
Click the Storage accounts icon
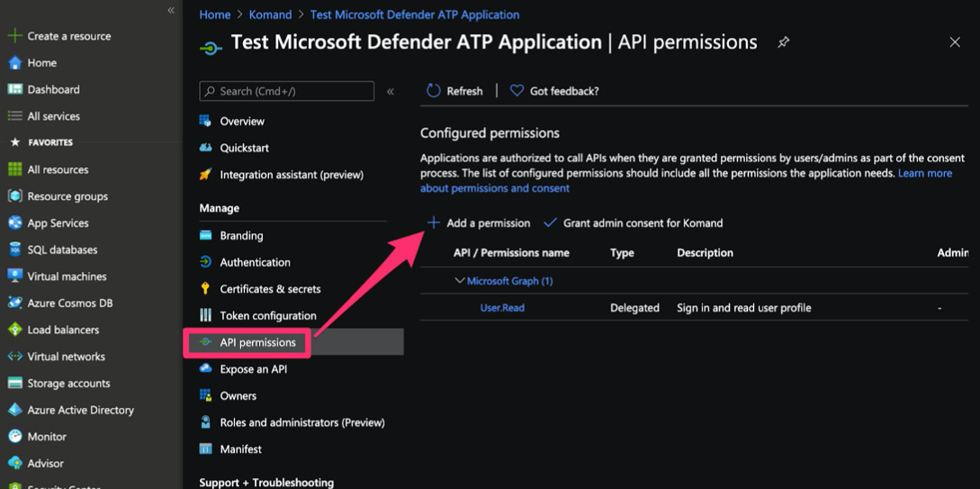(15, 384)
